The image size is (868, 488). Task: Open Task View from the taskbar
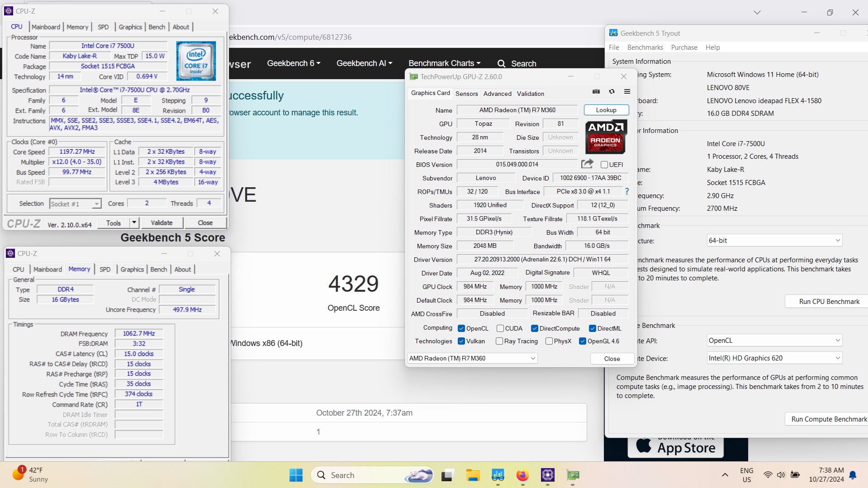(x=447, y=475)
